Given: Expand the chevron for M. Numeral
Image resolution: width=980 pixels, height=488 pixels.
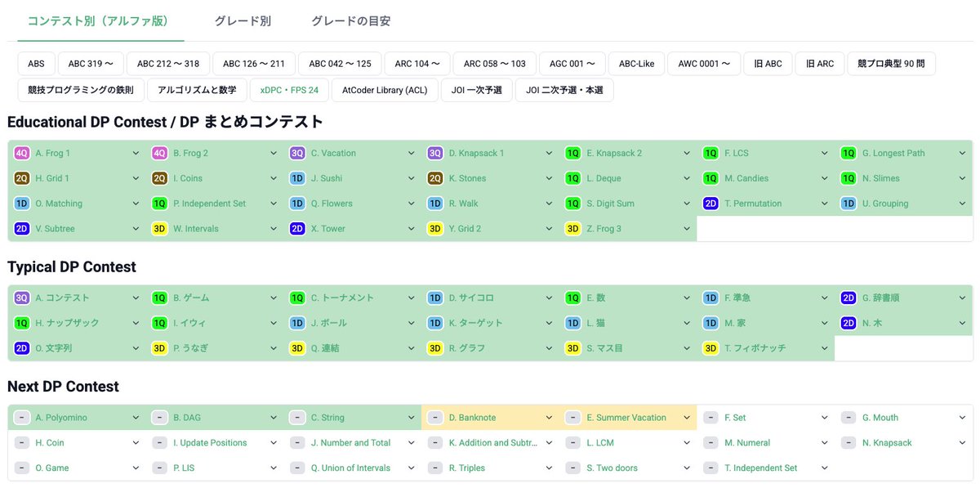Looking at the screenshot, I should coord(825,443).
